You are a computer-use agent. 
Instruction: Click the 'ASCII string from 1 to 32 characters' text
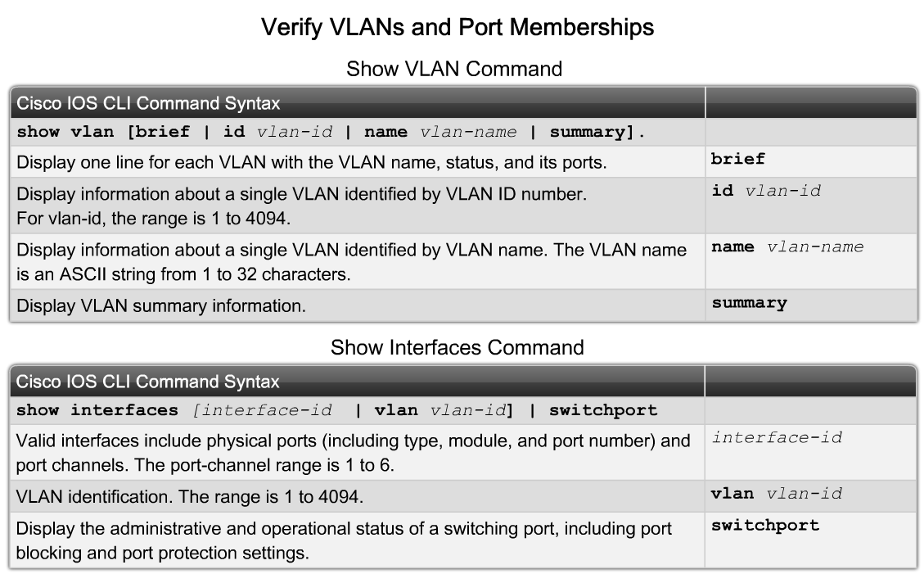coord(205,274)
